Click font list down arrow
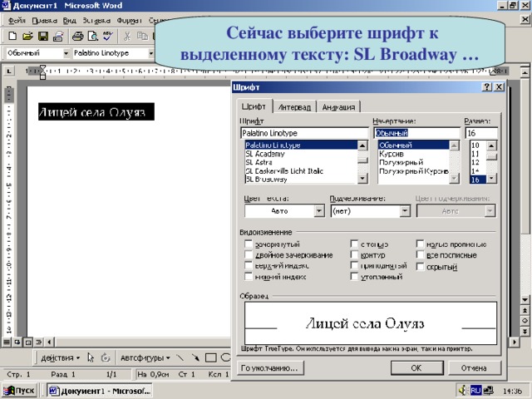 click(x=362, y=179)
